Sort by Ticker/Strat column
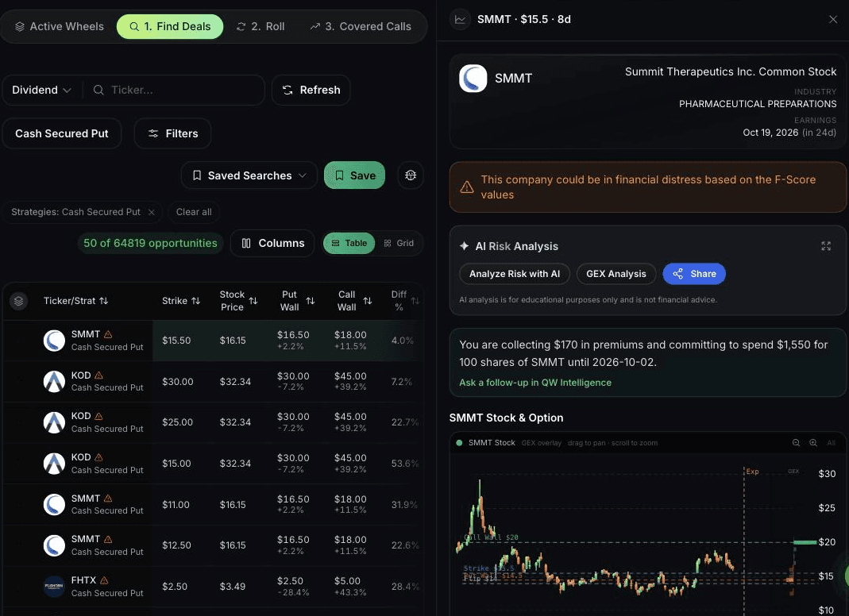 [x=75, y=300]
